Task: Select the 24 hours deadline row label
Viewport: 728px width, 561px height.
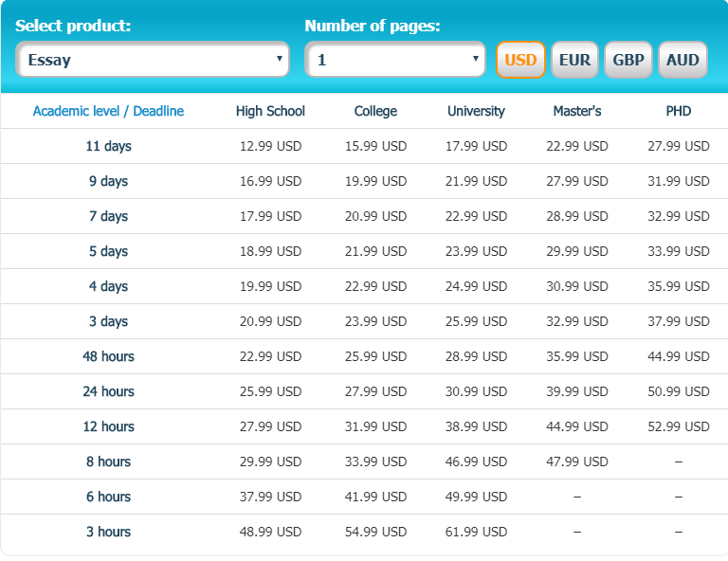Action: click(x=108, y=391)
